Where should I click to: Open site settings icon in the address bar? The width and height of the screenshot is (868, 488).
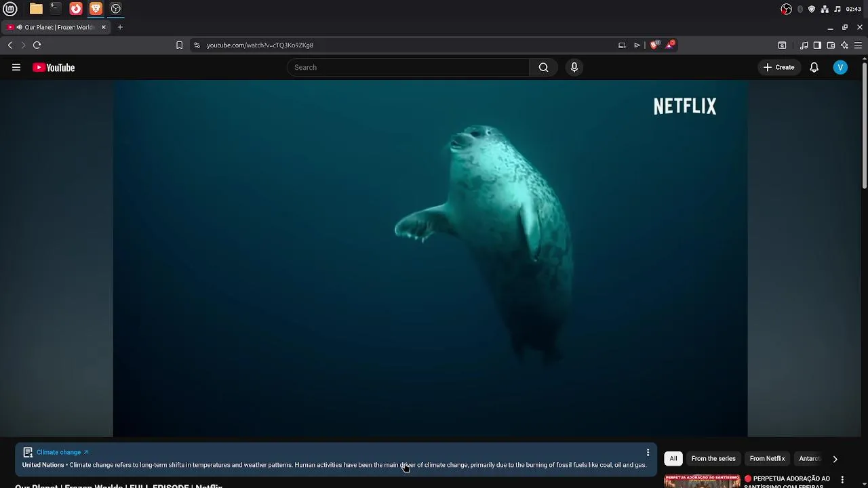(197, 45)
